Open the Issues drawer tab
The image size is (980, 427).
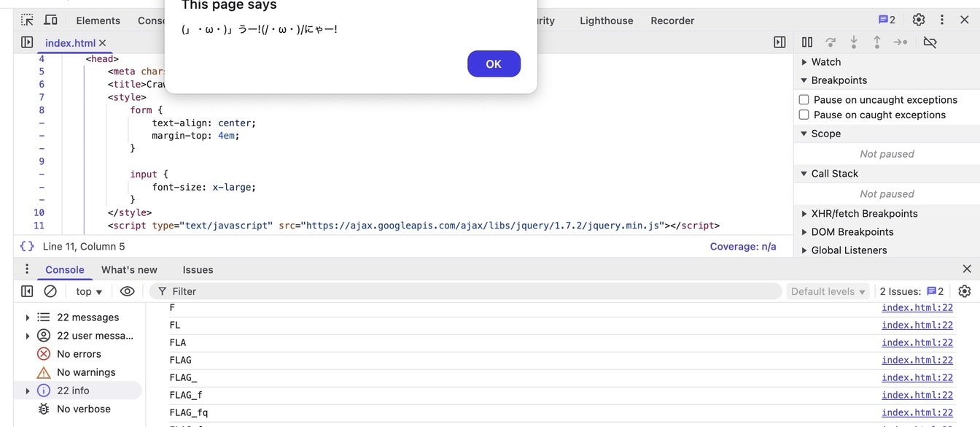[198, 270]
